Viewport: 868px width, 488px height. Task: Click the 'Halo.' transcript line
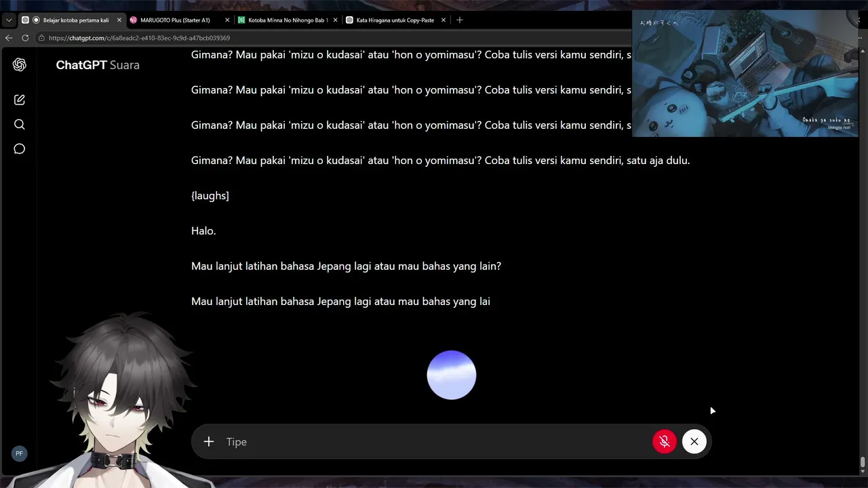click(x=203, y=231)
